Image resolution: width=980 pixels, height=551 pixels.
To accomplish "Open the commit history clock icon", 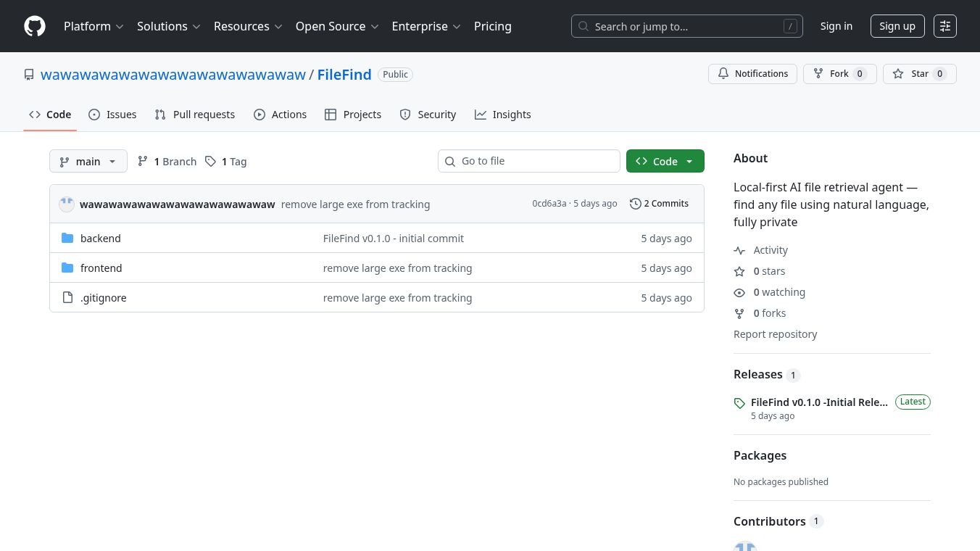I will pyautogui.click(x=636, y=204).
